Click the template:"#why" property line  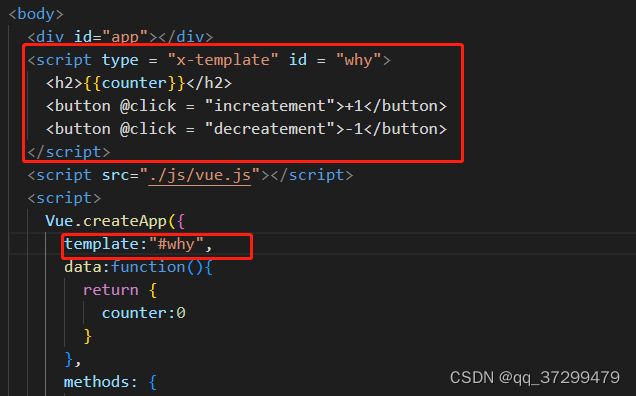click(138, 244)
